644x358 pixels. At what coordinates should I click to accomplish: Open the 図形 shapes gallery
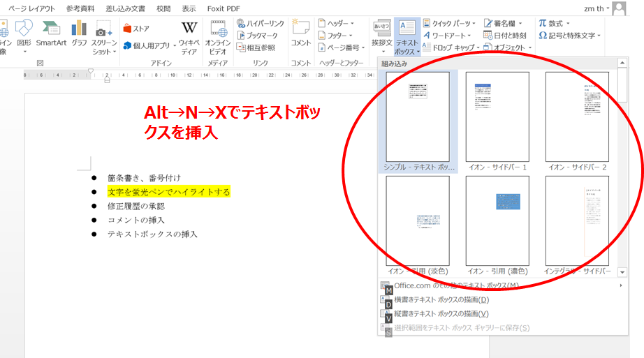(x=24, y=36)
